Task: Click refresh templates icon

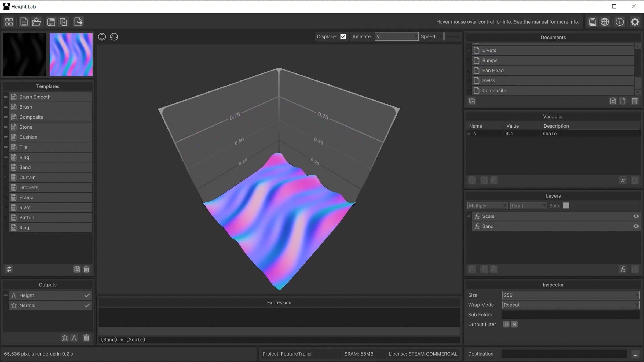Action: pos(9,269)
